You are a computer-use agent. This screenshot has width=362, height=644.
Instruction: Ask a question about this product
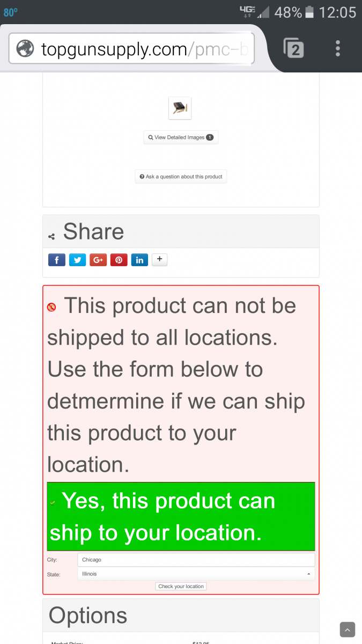(x=181, y=177)
